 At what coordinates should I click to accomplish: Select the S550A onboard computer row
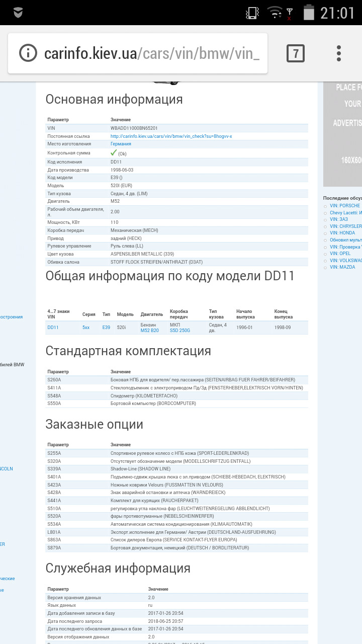pos(176,404)
